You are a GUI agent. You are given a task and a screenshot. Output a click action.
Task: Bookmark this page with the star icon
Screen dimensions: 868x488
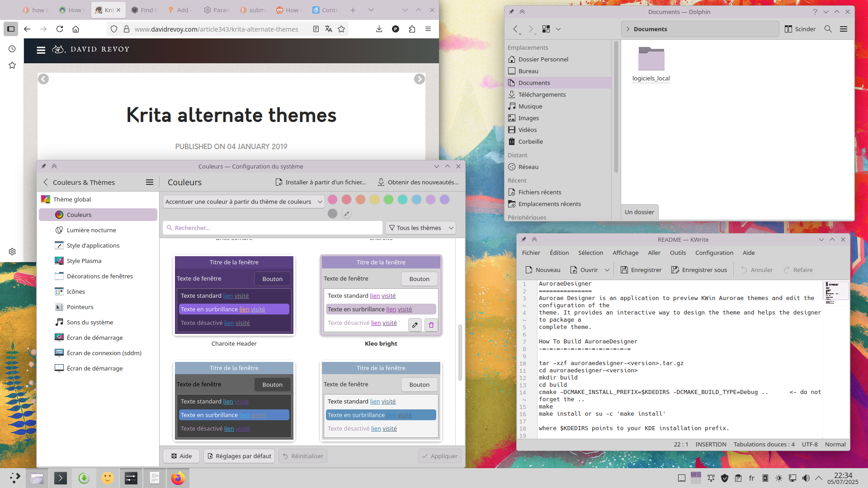tap(341, 29)
